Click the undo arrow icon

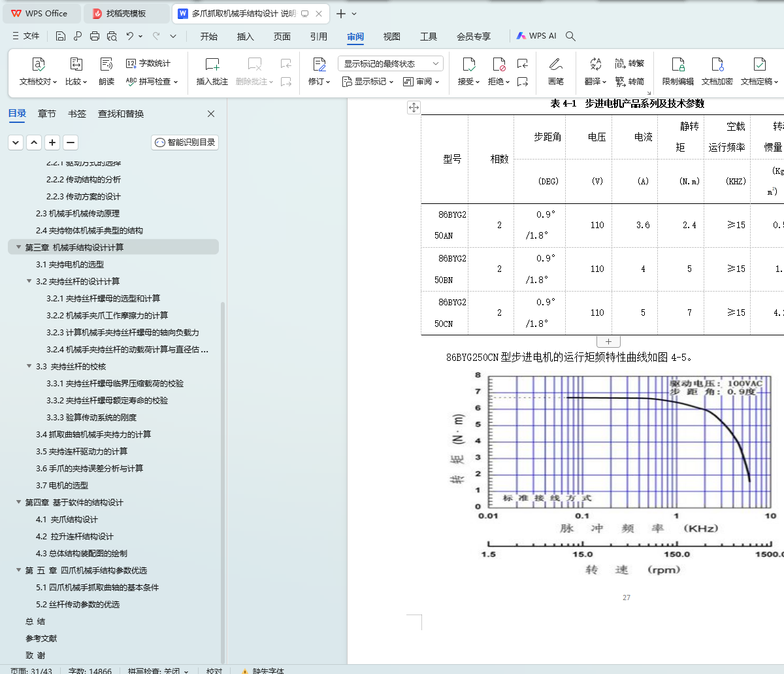[x=130, y=36]
